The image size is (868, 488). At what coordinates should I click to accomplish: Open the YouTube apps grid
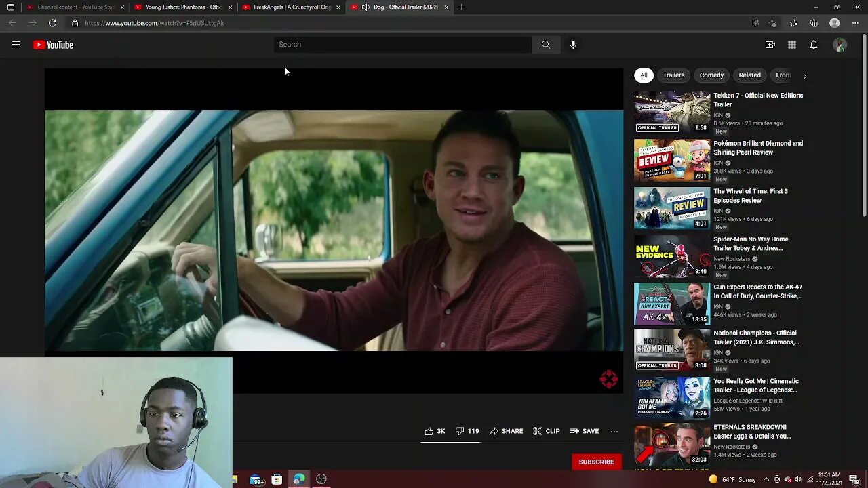pyautogui.click(x=792, y=45)
